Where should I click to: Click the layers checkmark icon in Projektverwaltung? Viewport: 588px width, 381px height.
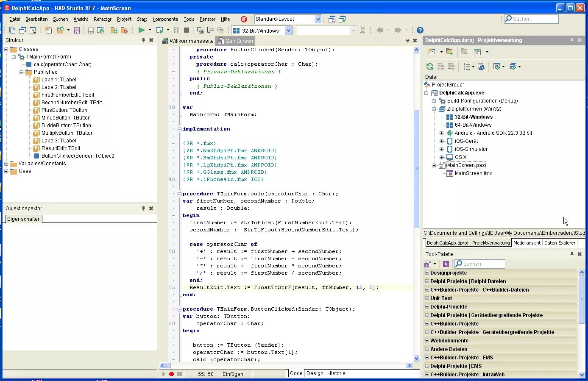click(513, 67)
